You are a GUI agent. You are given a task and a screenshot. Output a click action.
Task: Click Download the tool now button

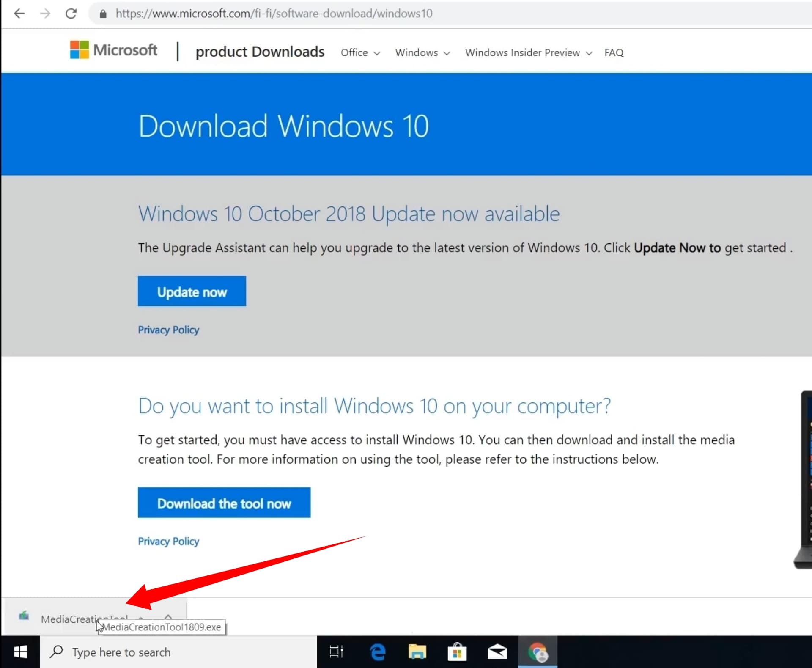(224, 503)
